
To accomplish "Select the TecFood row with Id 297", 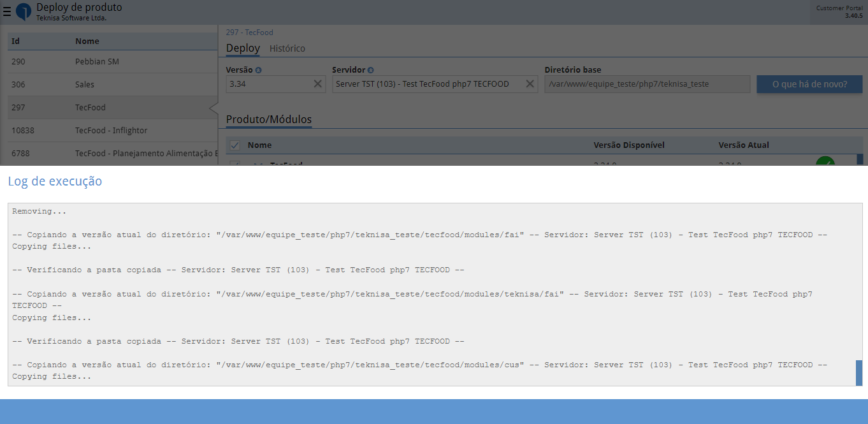I will coord(113,108).
